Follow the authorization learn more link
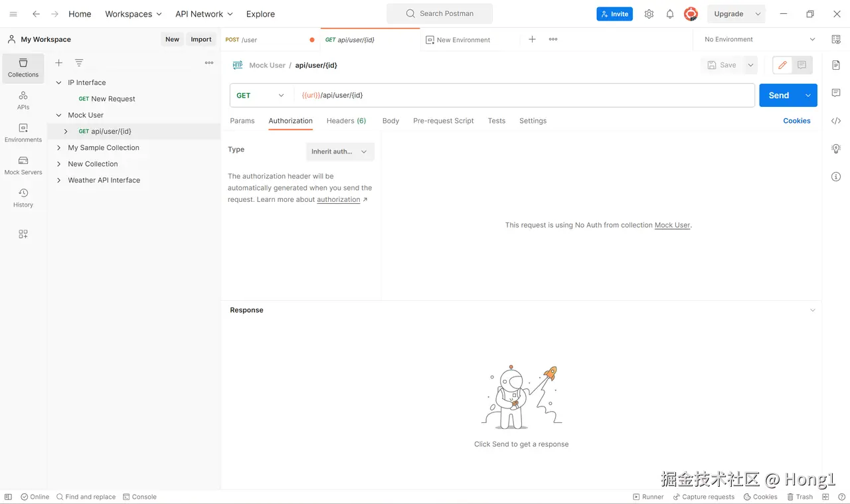 (x=339, y=199)
